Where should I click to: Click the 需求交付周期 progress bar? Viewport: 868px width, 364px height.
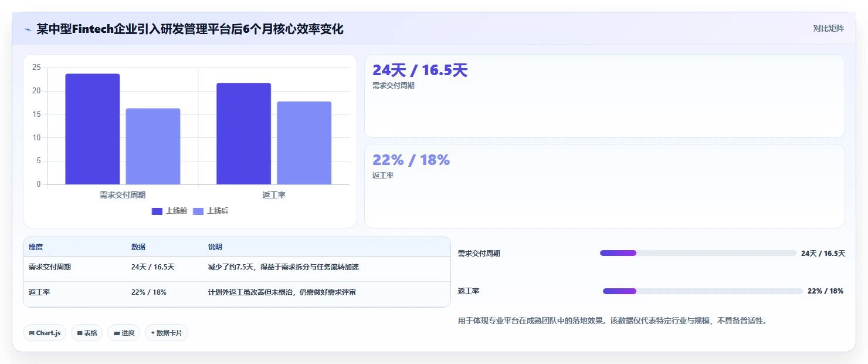698,253
